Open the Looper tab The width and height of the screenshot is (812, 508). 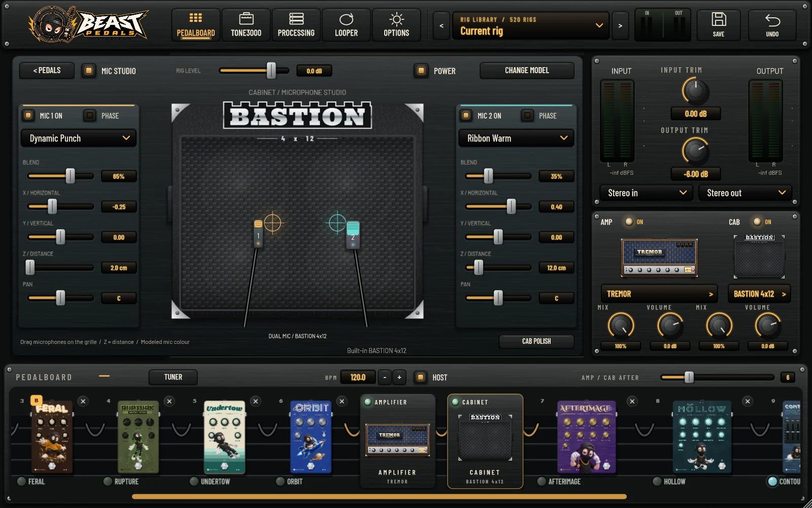346,25
